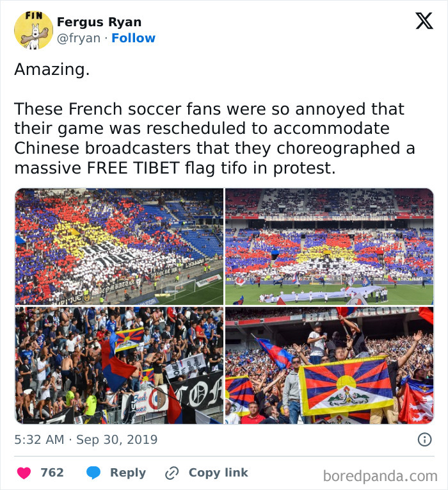Open the tweet info circle icon
The height and width of the screenshot is (490, 448).
(424, 439)
